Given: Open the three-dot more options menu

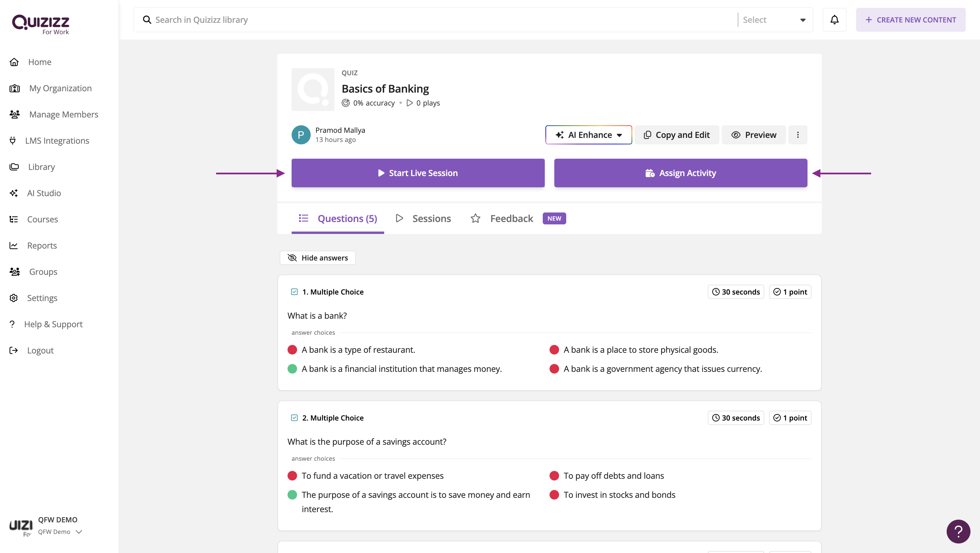Looking at the screenshot, I should pos(798,135).
